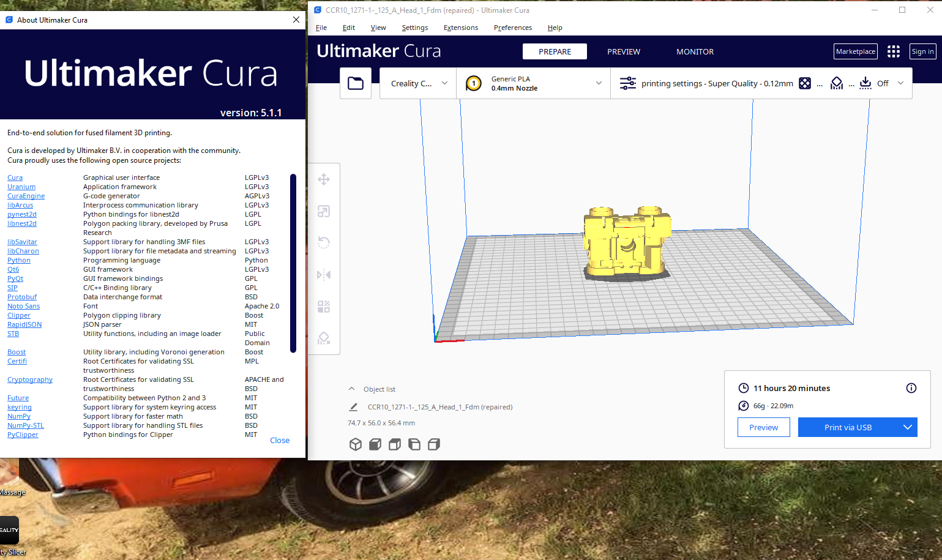The image size is (942, 560).
Task: Switch to top view cube icon
Action: (x=395, y=444)
